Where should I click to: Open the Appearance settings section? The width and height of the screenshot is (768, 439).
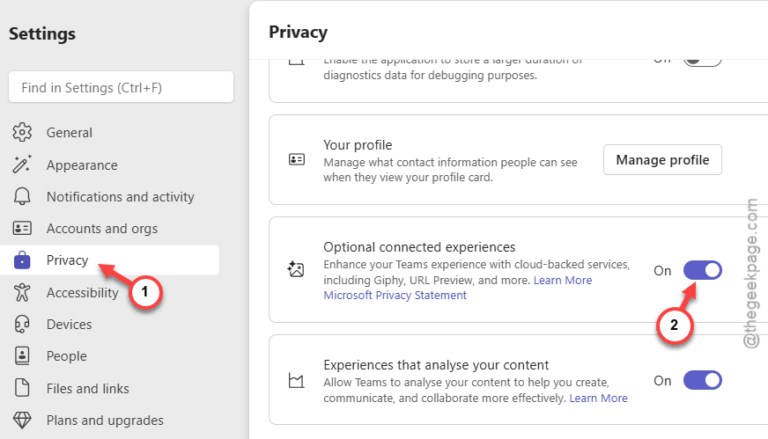click(109, 165)
